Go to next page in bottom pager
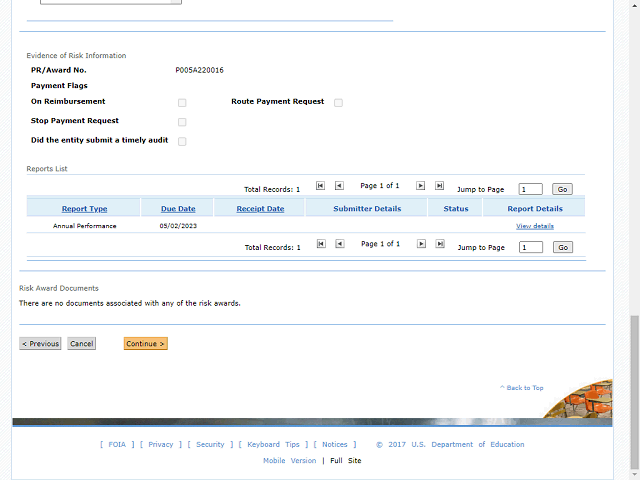Image resolution: width=640 pixels, height=480 pixels. coord(421,244)
